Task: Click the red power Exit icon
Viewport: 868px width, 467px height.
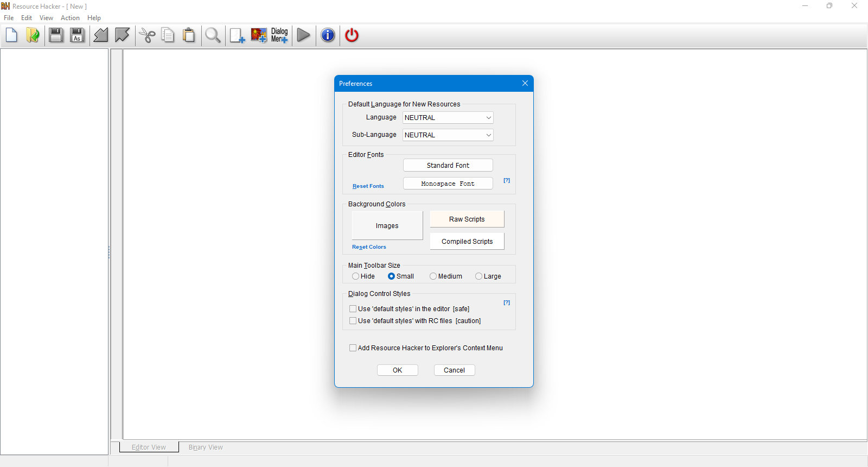Action: coord(352,36)
